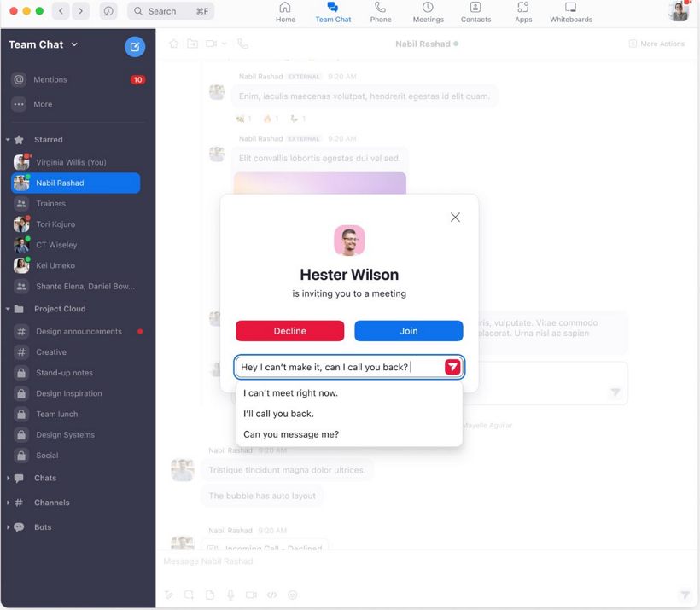The width and height of the screenshot is (700, 610).
Task: Compose a new chat message
Action: click(134, 46)
